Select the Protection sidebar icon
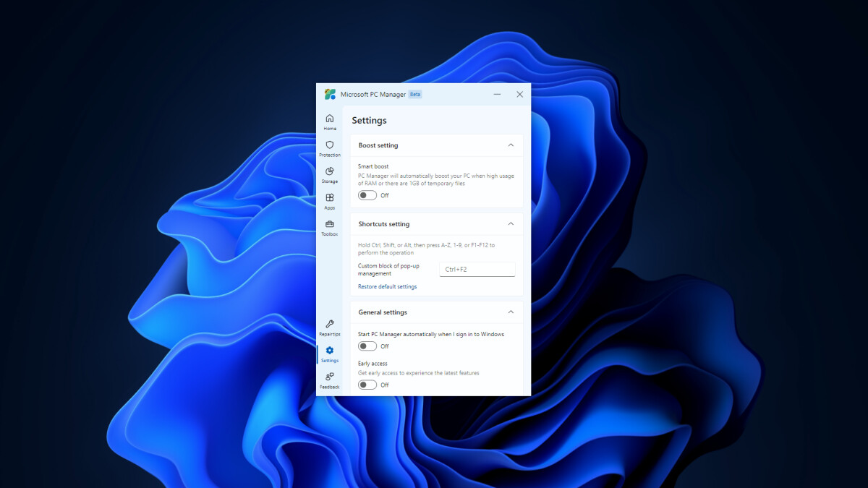Screen dimensions: 868x488 coord(329,148)
